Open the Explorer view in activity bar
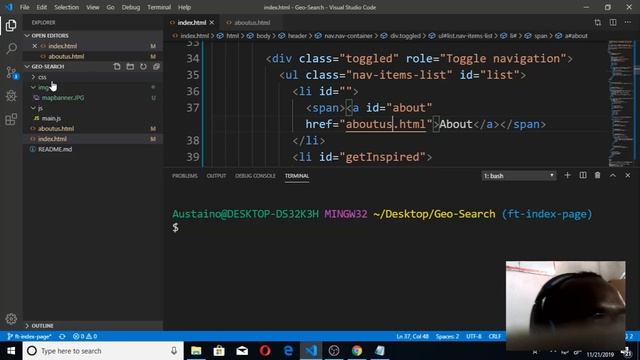 coord(11,25)
